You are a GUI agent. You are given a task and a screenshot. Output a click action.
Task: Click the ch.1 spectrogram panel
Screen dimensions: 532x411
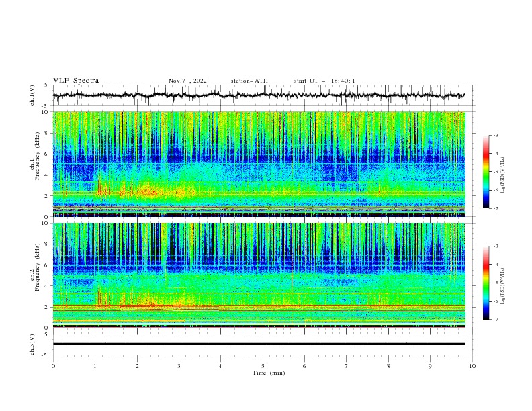tap(259, 164)
